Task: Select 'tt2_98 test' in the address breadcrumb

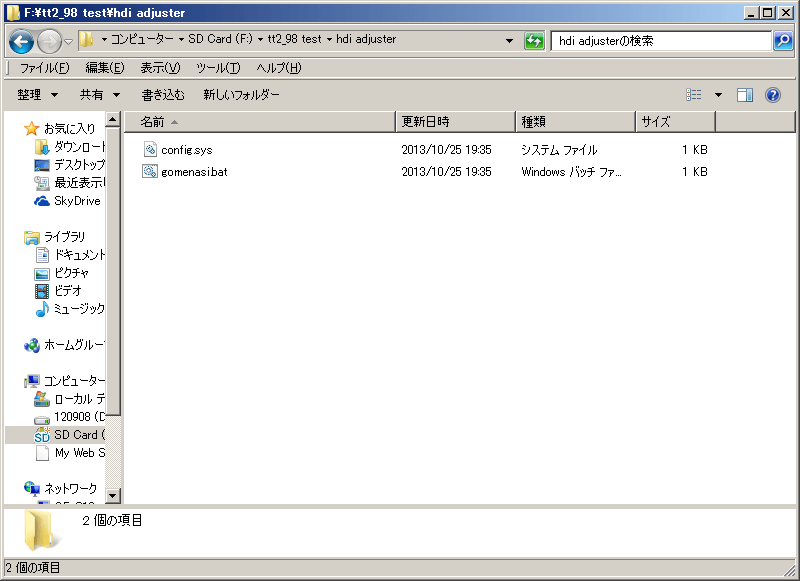Action: pyautogui.click(x=294, y=39)
